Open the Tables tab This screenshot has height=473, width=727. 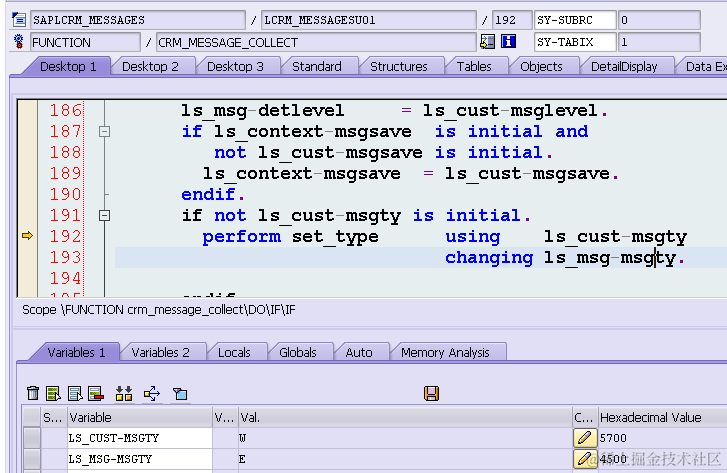coord(474,66)
